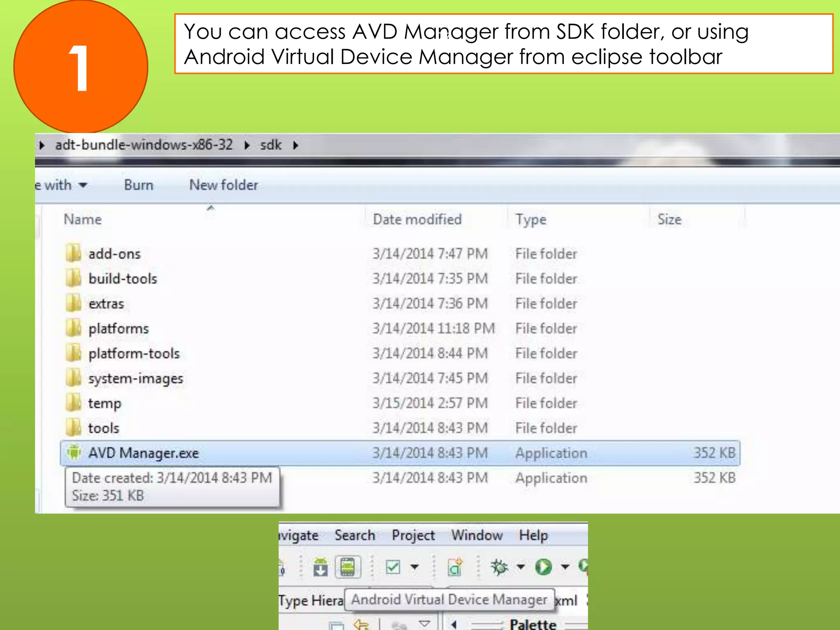Click adt-bundle-windows-x86-32 in address bar
840x630 pixels.
144,145
